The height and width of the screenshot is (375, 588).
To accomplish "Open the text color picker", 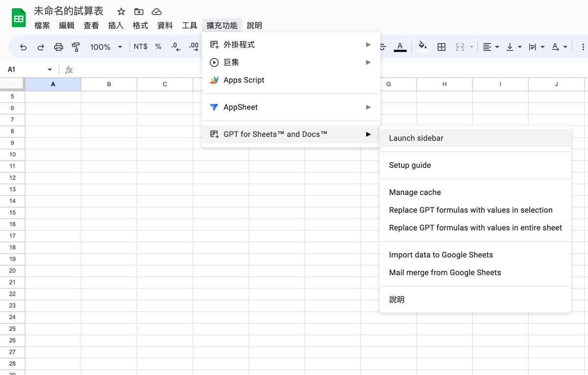I will (400, 47).
